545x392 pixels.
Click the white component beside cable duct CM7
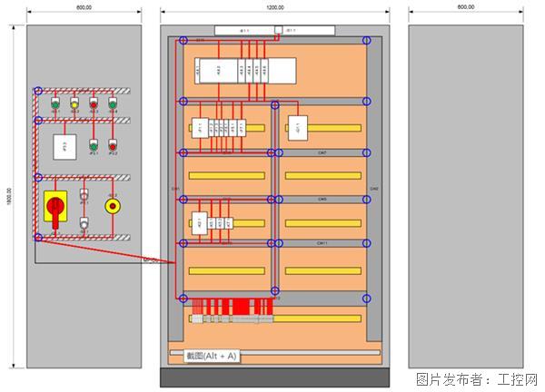point(296,128)
